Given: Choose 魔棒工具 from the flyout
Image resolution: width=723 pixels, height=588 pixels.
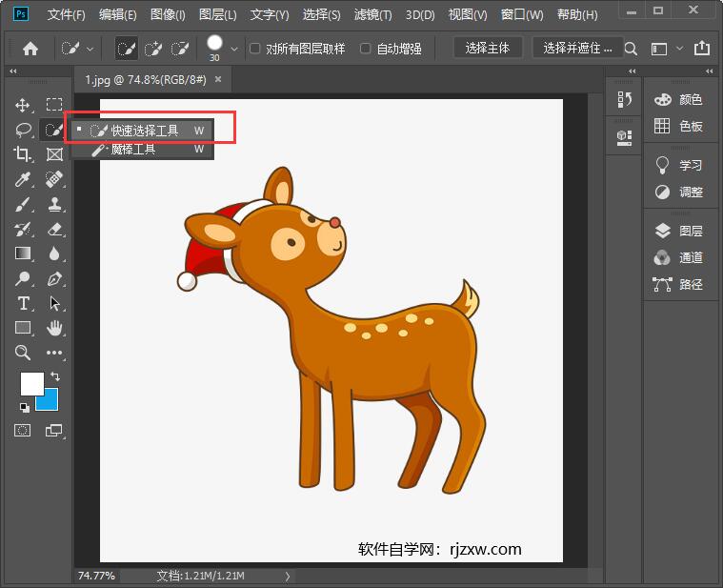Looking at the screenshot, I should pyautogui.click(x=133, y=150).
